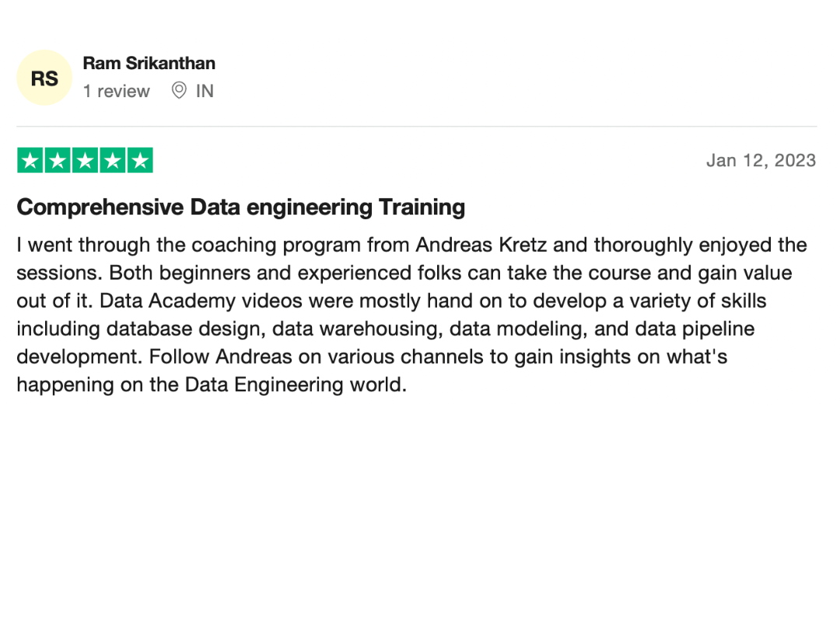
Task: Click the RS reviewer avatar circle
Action: point(44,79)
